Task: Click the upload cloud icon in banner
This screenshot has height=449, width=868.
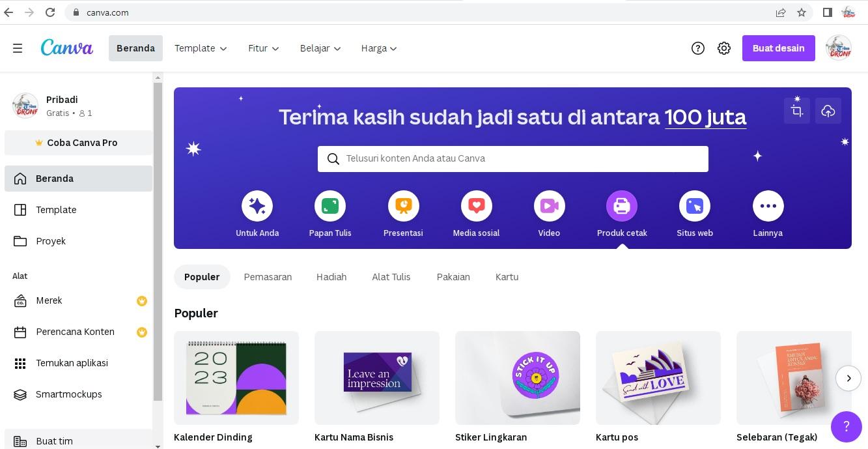Action: (828, 111)
